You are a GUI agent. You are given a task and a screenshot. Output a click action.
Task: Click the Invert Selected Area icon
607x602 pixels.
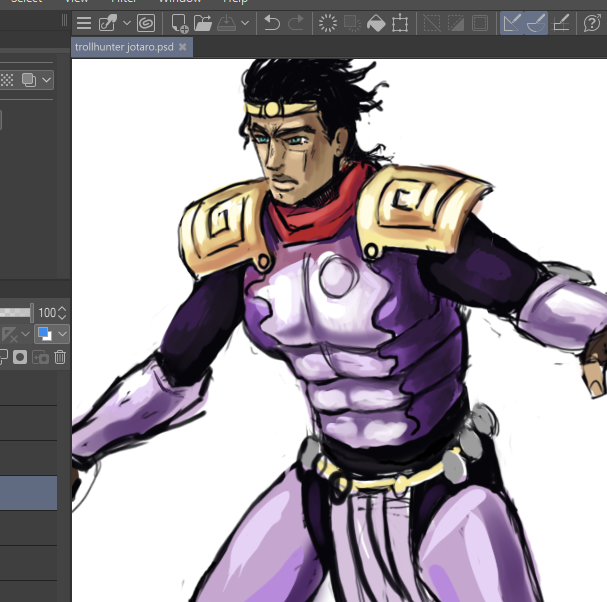tap(456, 23)
